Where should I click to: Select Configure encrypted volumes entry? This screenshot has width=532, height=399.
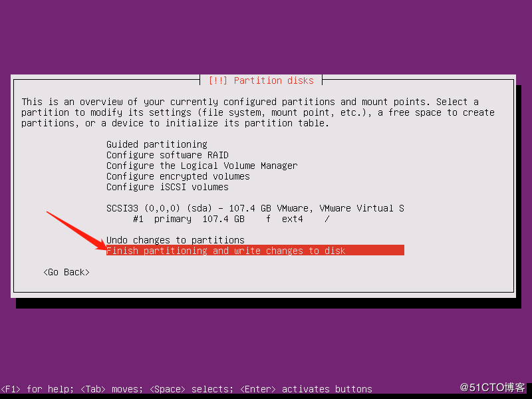(178, 176)
